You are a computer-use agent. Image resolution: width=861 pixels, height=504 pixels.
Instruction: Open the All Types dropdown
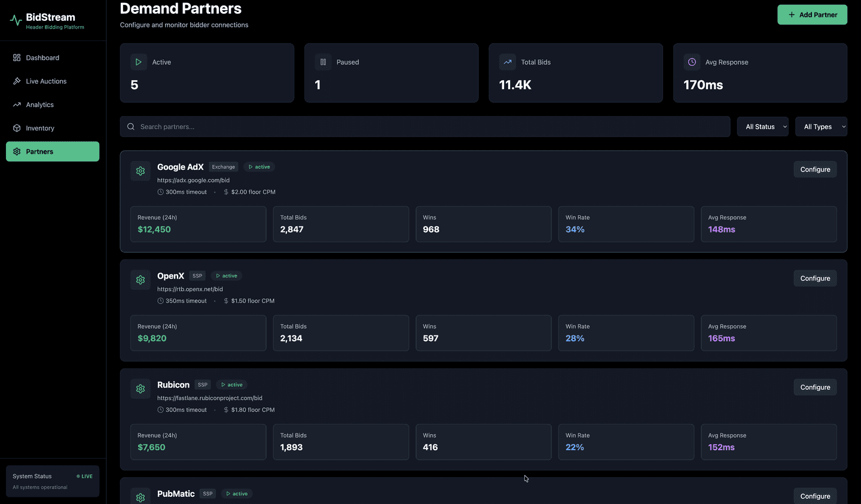[x=821, y=126]
